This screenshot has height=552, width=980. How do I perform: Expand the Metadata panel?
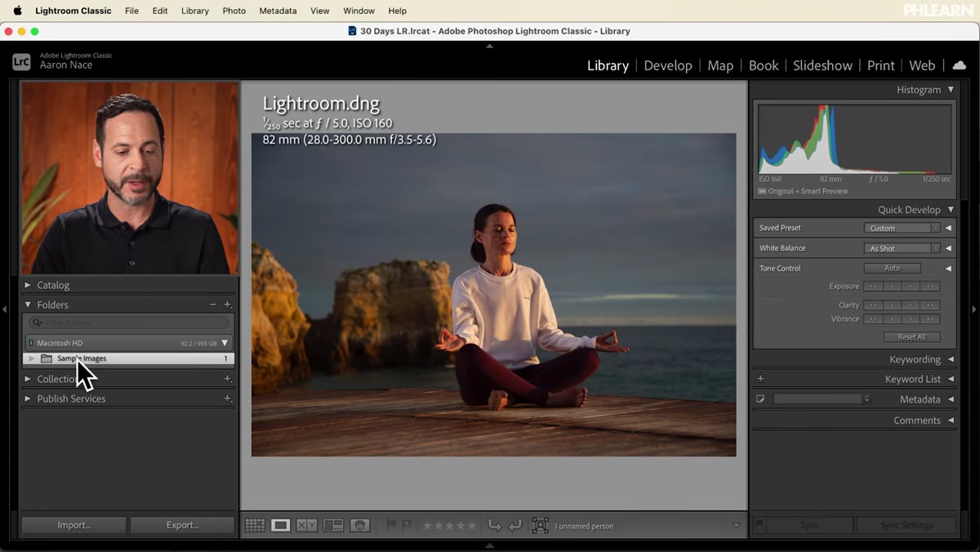tap(951, 399)
